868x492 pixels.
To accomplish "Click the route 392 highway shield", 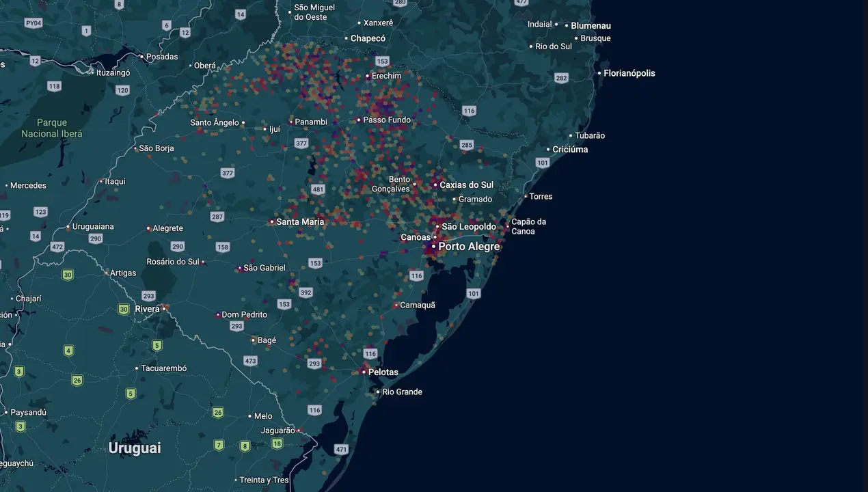I will coord(306,292).
